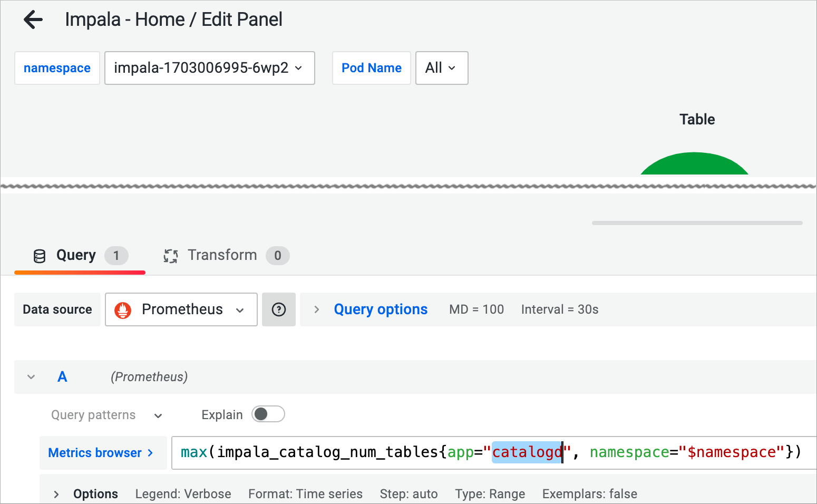Switch to the Query tab
The height and width of the screenshot is (504, 817).
[x=76, y=256]
